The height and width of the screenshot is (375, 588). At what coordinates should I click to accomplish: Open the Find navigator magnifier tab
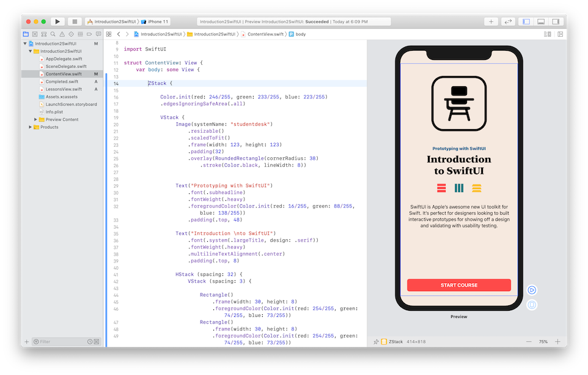(53, 34)
